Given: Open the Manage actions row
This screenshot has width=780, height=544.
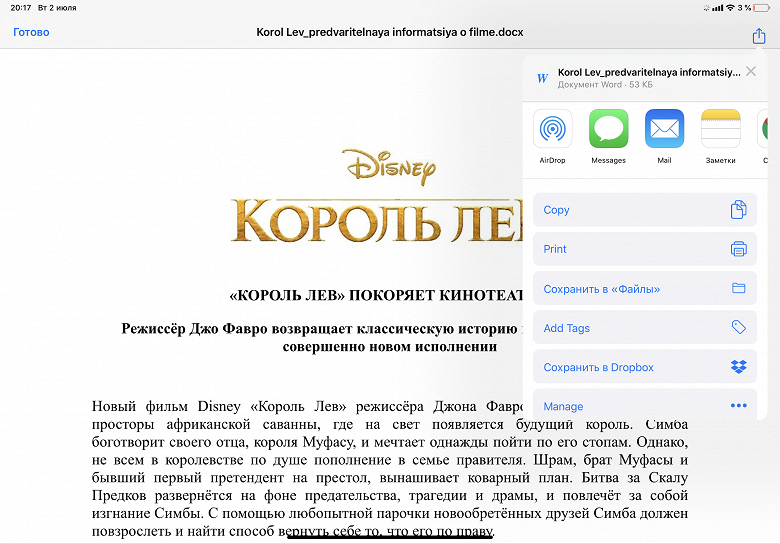Looking at the screenshot, I should (x=645, y=405).
